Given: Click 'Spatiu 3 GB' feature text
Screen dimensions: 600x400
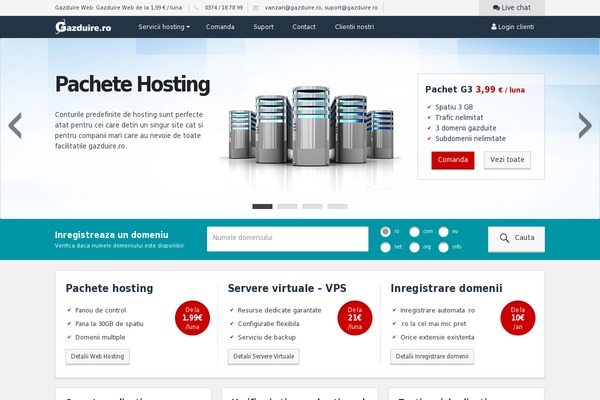Looking at the screenshot, I should pyautogui.click(x=454, y=107).
